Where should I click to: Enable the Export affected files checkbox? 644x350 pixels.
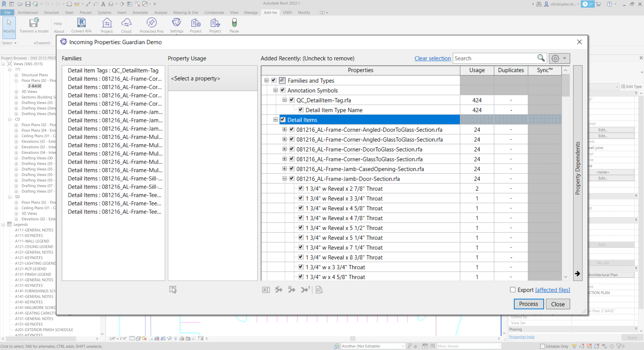tap(512, 290)
